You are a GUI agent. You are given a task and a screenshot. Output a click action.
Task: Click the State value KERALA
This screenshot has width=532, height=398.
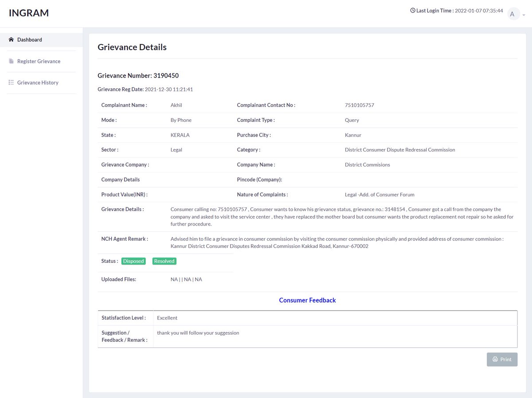tap(180, 135)
